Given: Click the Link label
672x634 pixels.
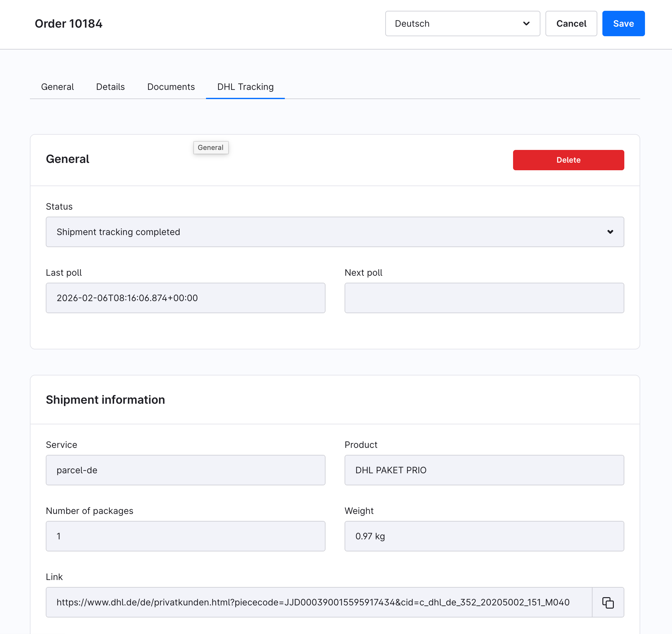Looking at the screenshot, I should click(x=54, y=577).
